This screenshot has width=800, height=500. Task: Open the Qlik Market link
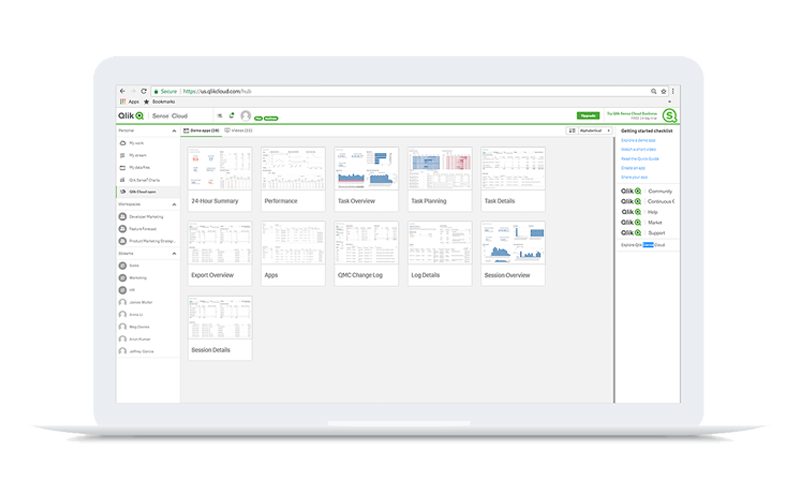point(641,222)
